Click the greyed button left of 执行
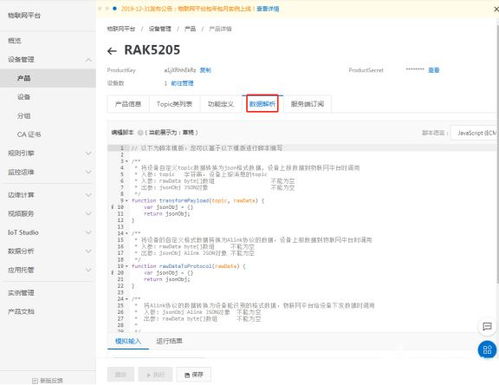499x385 pixels. click(x=121, y=375)
